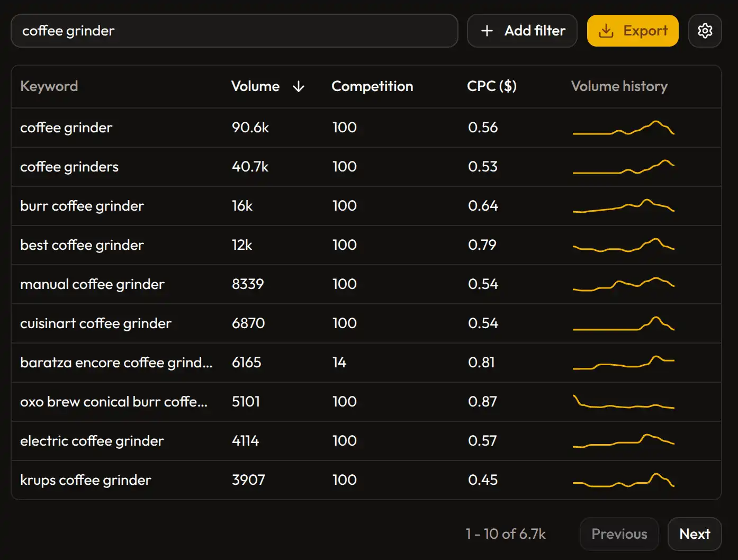Go to the Next results page

point(694,534)
